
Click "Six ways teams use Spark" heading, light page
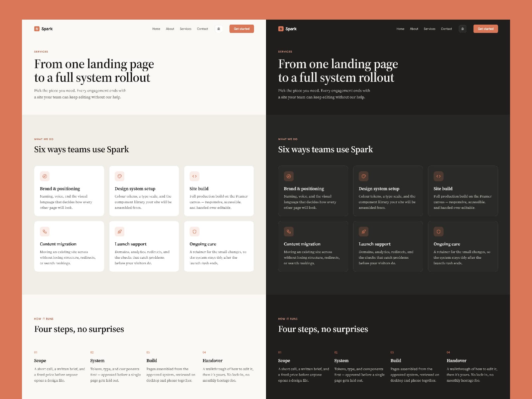(x=81, y=150)
